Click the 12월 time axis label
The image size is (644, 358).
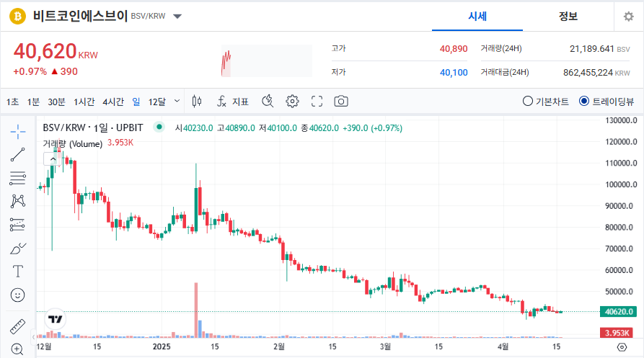pyautogui.click(x=44, y=346)
